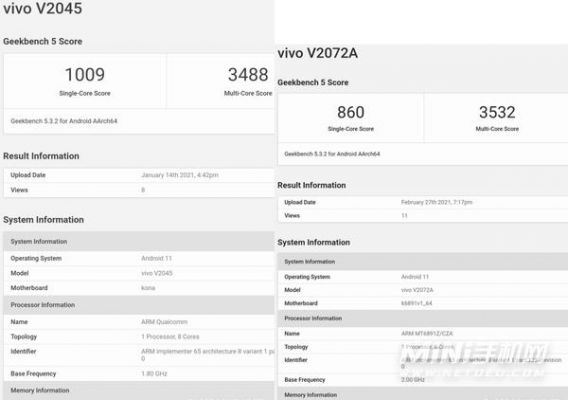Viewport: 568px width, 400px height.
Task: Click Geekbench 5.3.2 version line in V2045 result
Action: pos(64,121)
